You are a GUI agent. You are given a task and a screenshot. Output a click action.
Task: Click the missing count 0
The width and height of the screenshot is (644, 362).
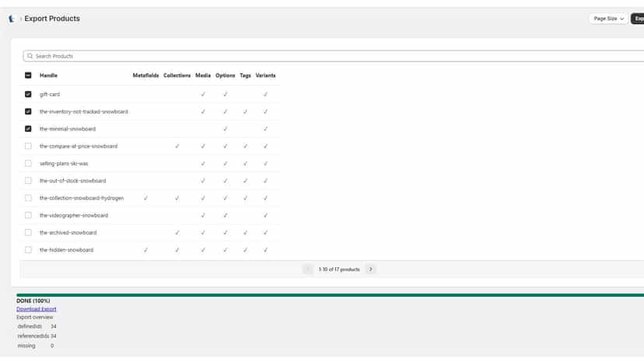coord(52,346)
